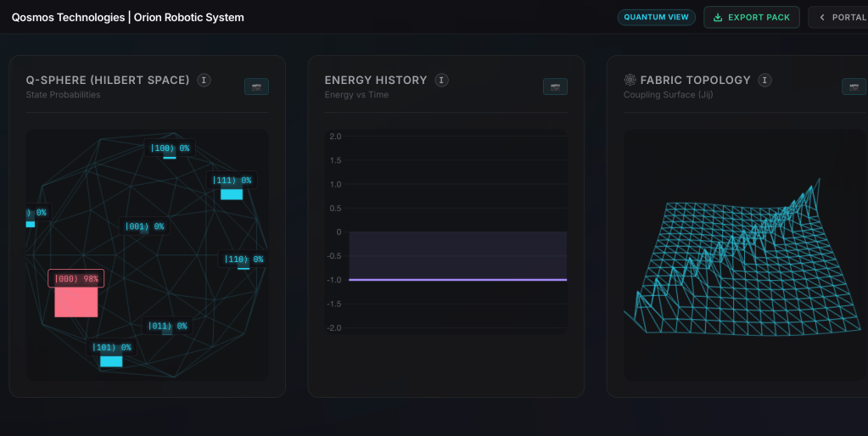Toggle the Quantum View pill
Image resolution: width=868 pixels, height=436 pixels.
coord(656,17)
